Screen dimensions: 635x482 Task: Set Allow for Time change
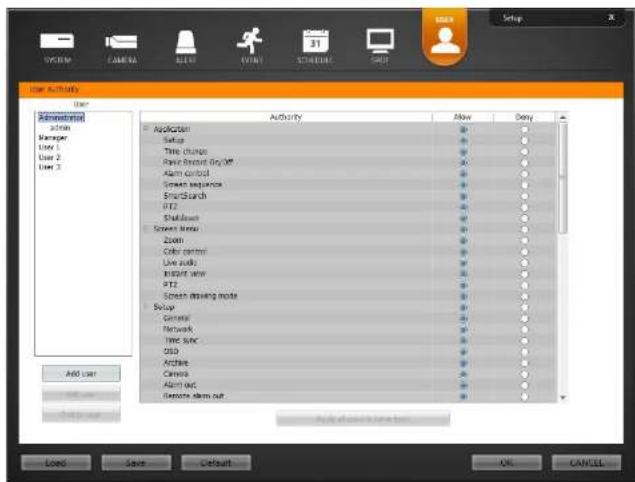click(x=464, y=152)
